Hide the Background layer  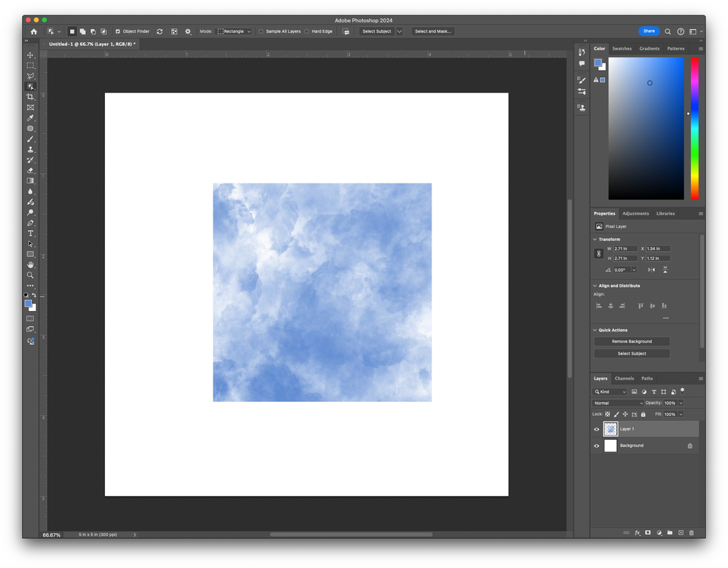pyautogui.click(x=597, y=446)
